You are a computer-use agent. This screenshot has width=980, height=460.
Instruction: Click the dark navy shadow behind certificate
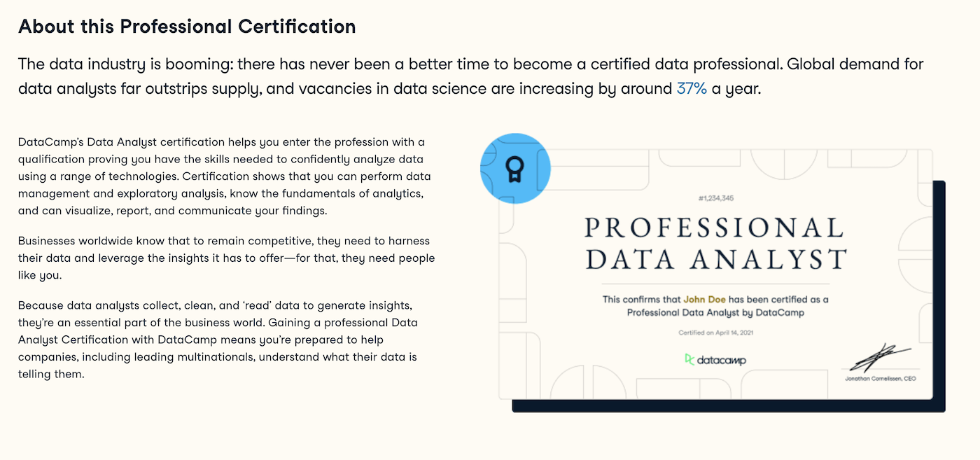pyautogui.click(x=728, y=406)
